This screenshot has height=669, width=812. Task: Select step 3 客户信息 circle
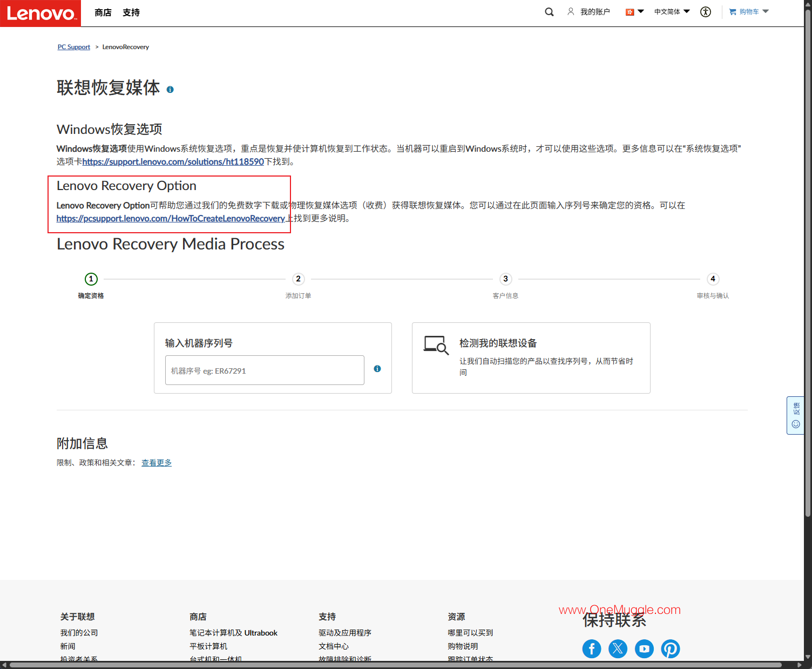pos(505,279)
